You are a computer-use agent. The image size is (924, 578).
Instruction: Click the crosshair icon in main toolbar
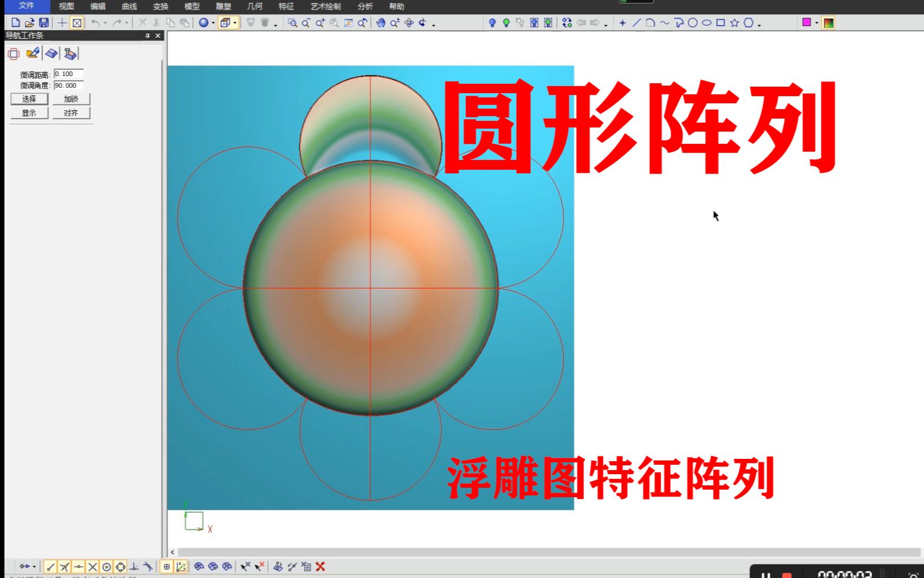[62, 22]
